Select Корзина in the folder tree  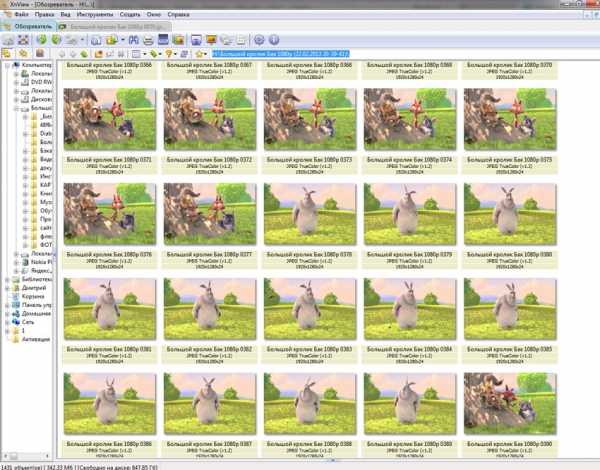(x=33, y=297)
